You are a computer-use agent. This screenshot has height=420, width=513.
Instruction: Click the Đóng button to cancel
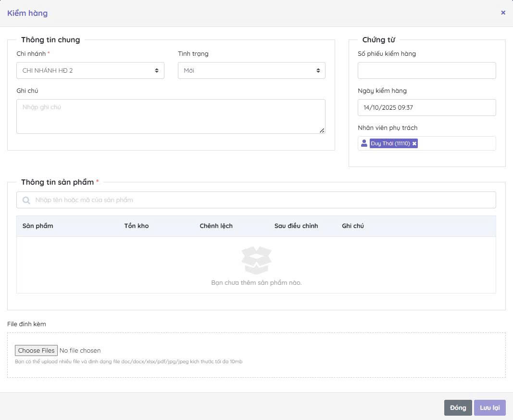(458, 407)
